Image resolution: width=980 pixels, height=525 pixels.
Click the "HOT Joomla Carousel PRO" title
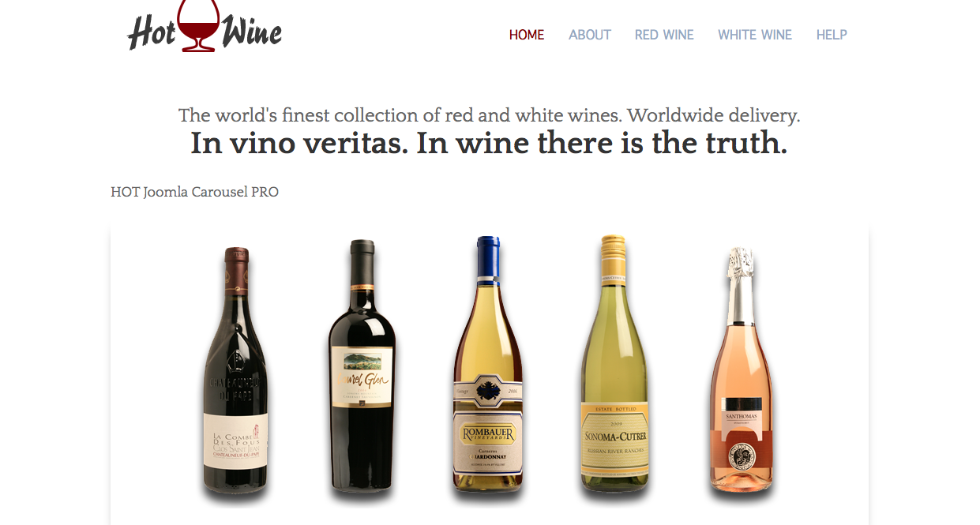point(194,192)
